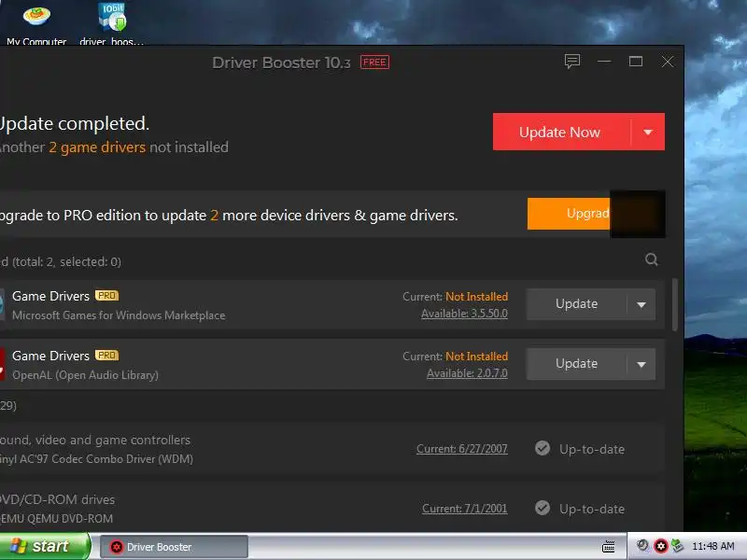Open the Windows start button
This screenshot has width=747, height=560.
(45, 546)
